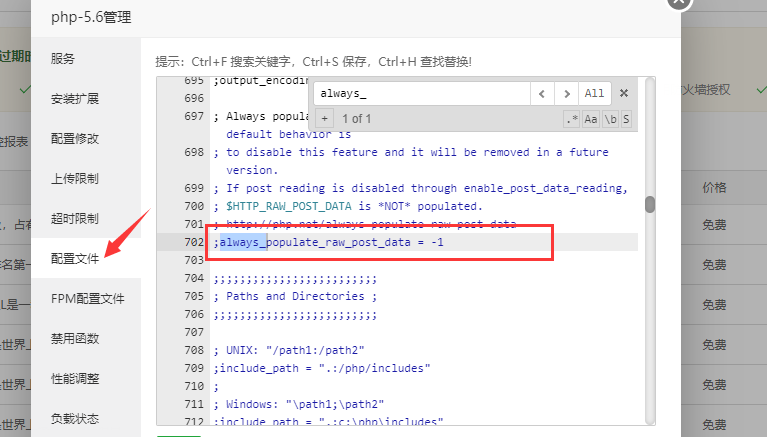Open the 性能调整 tab
The width and height of the screenshot is (767, 437).
(86, 378)
